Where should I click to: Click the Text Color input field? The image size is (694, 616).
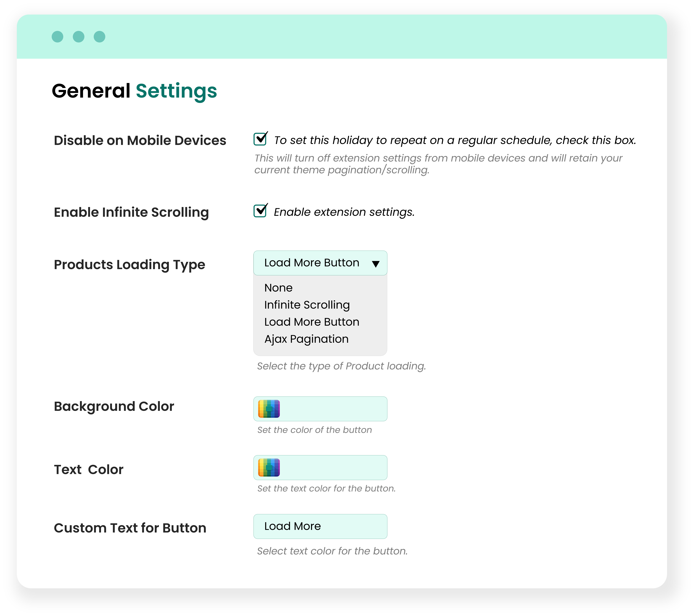pyautogui.click(x=333, y=467)
